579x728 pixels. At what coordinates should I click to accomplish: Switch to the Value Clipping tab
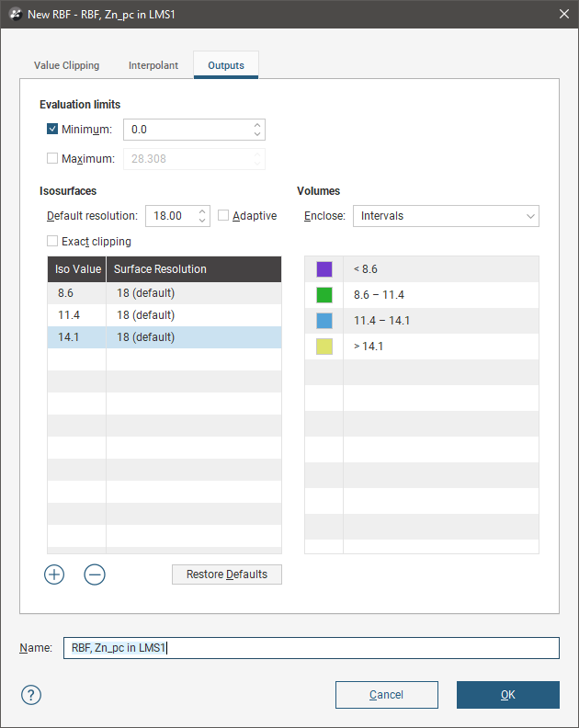pyautogui.click(x=66, y=65)
